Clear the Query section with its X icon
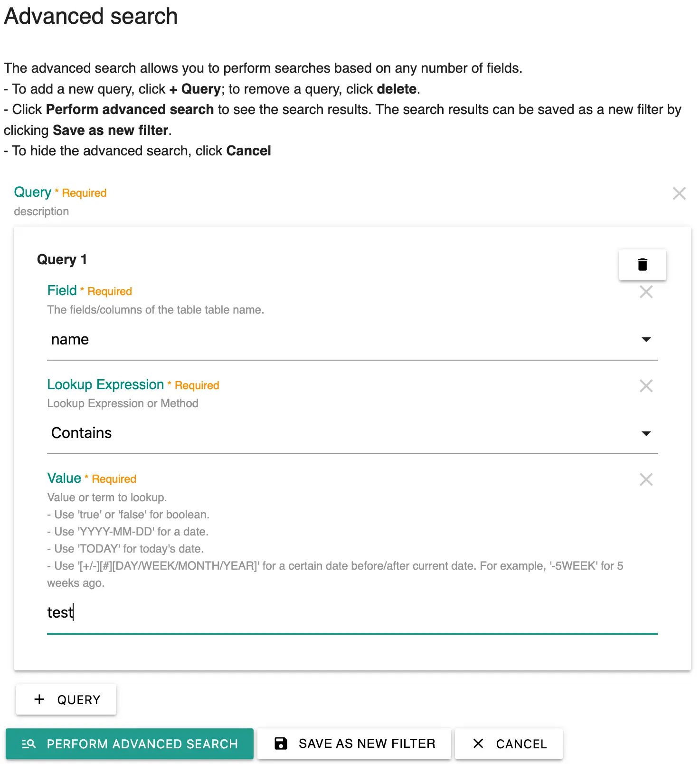The height and width of the screenshot is (764, 700). 679,193
